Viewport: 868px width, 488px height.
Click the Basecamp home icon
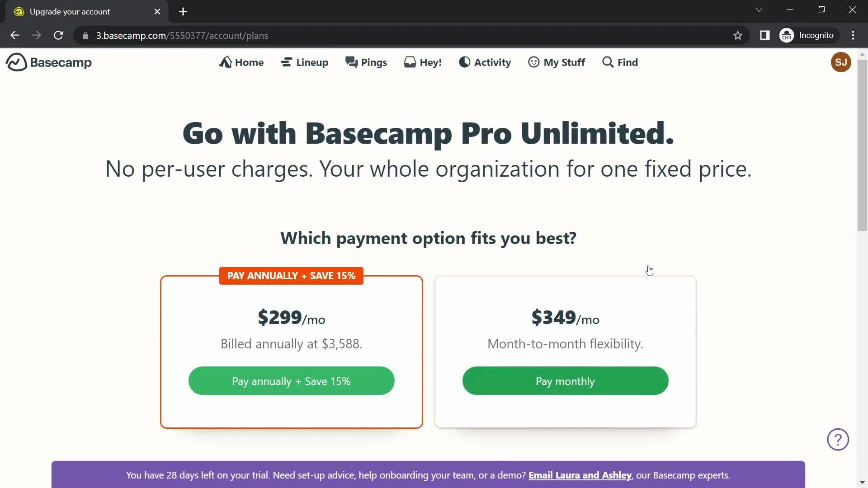tap(15, 62)
